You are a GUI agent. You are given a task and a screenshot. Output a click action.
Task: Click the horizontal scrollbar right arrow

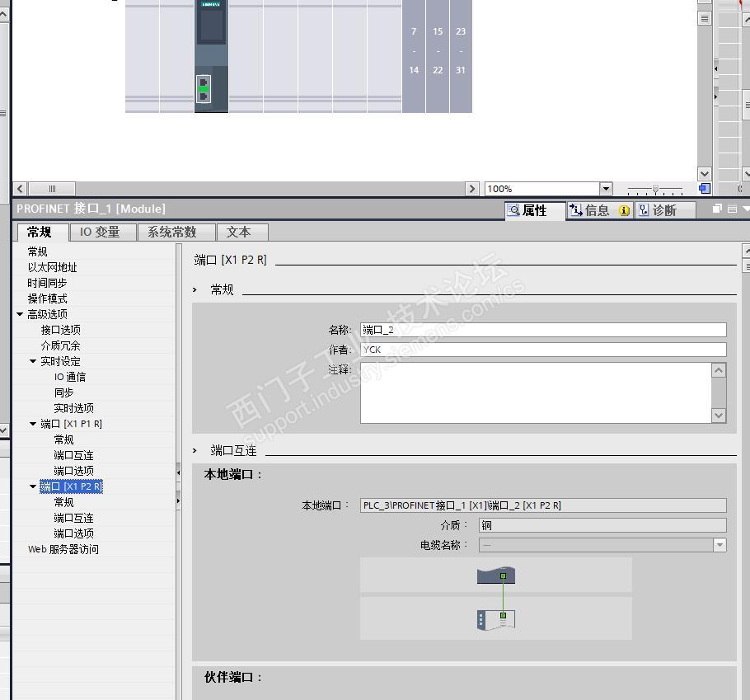click(472, 189)
